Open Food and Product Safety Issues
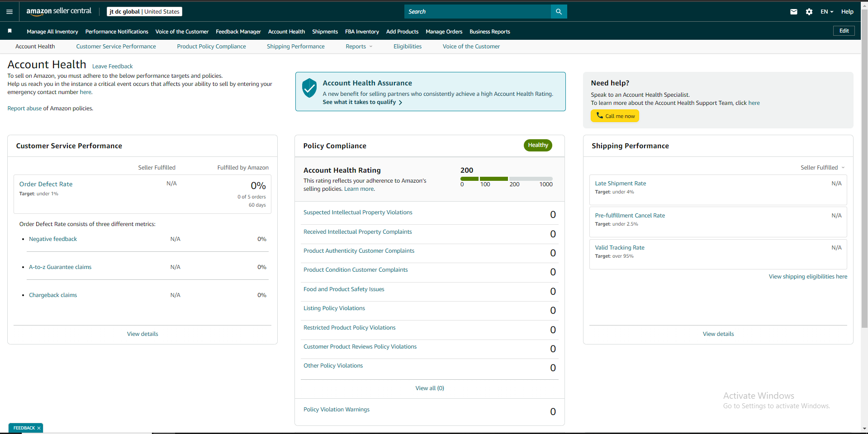The height and width of the screenshot is (434, 868). coord(344,289)
